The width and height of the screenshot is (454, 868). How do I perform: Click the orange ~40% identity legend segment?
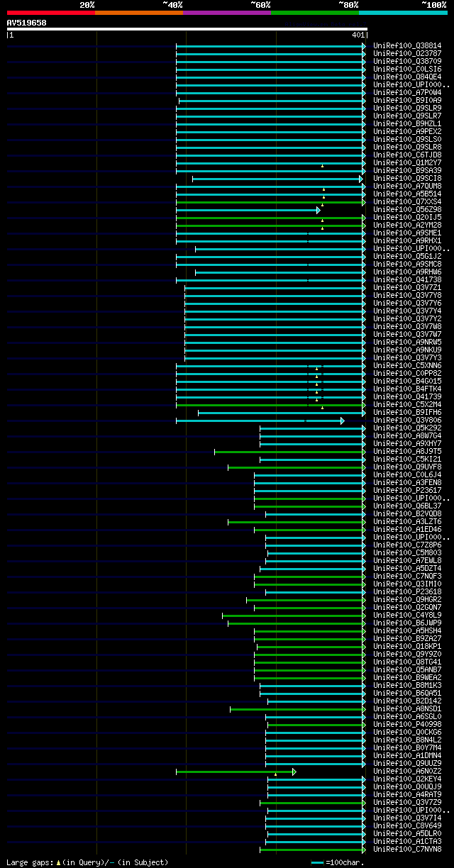click(x=138, y=12)
